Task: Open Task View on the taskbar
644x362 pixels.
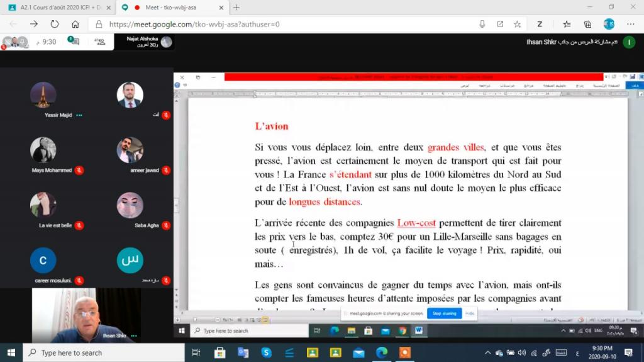Action: (196, 353)
